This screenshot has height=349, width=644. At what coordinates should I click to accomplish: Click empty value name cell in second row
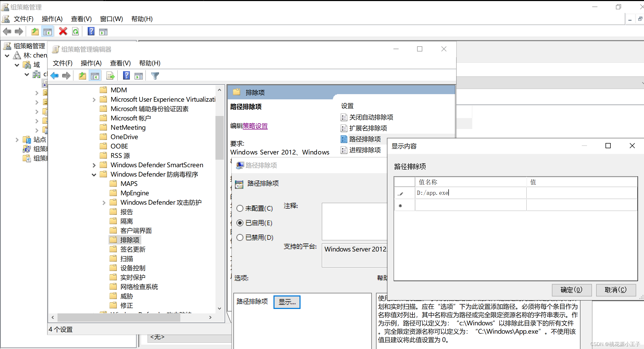pyautogui.click(x=470, y=205)
